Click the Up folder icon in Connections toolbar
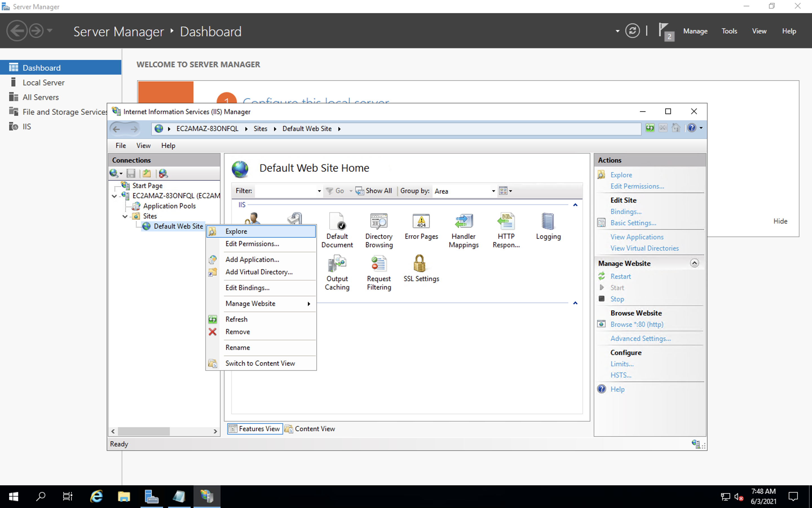The width and height of the screenshot is (812, 508). click(x=147, y=173)
